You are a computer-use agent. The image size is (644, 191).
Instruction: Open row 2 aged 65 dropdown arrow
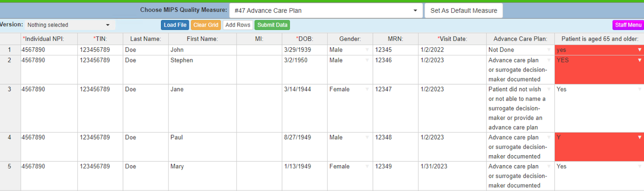click(639, 60)
